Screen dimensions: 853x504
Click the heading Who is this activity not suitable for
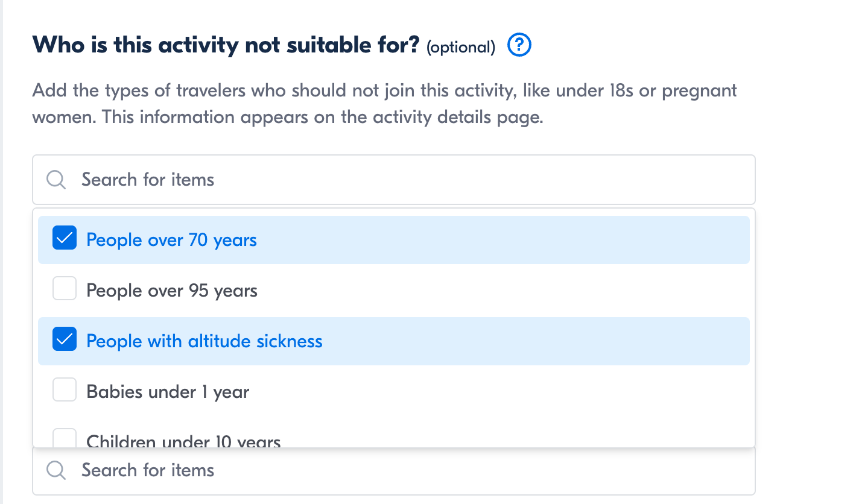coord(225,45)
